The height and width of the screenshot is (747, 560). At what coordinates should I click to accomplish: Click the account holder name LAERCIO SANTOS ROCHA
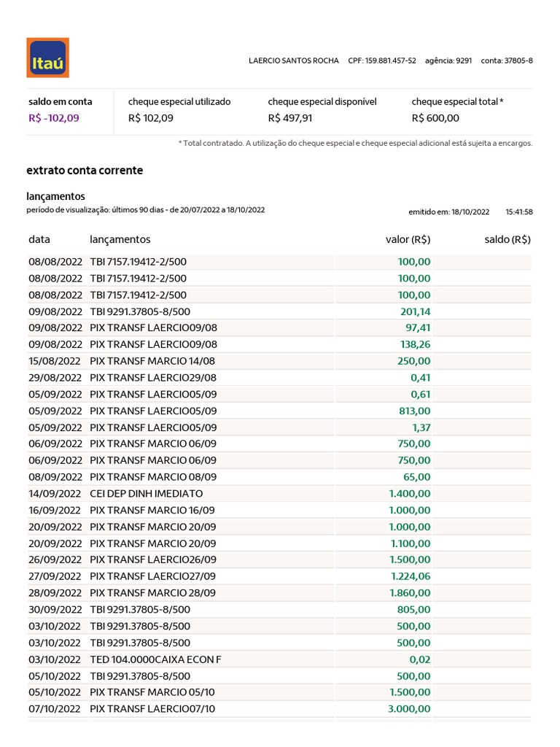(x=294, y=61)
